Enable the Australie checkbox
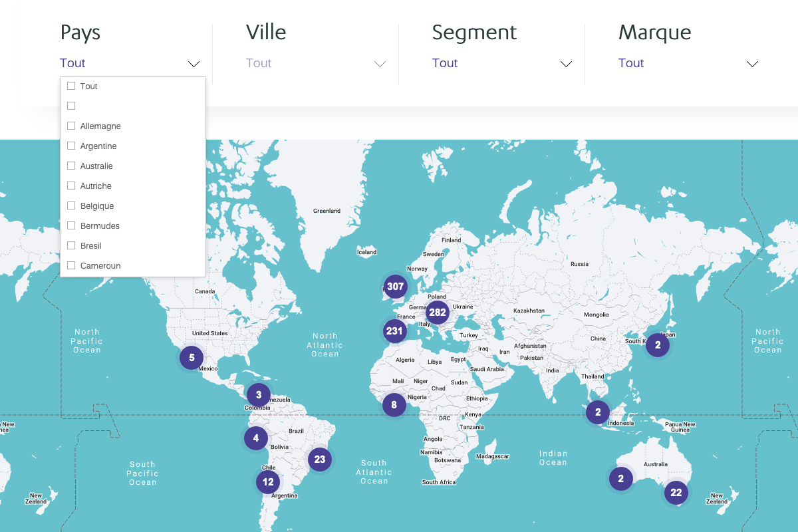Image resolution: width=798 pixels, height=532 pixels. [x=71, y=166]
